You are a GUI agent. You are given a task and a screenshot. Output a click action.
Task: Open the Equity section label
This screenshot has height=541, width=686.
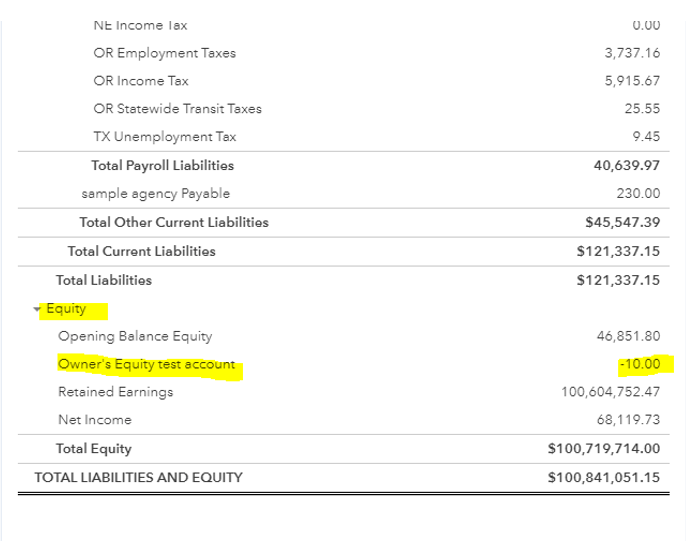click(66, 309)
